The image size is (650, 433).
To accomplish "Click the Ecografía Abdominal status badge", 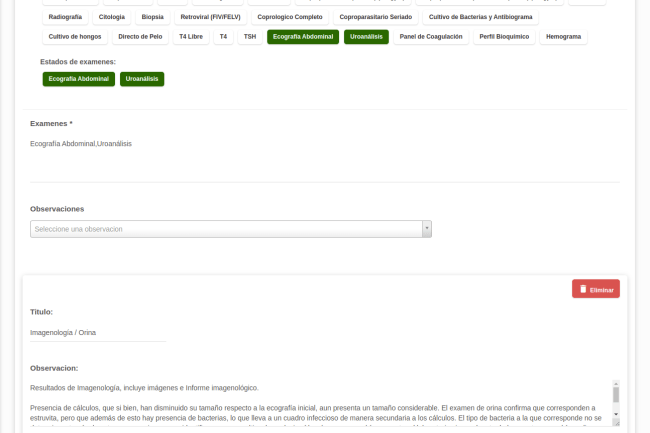I will tap(78, 79).
